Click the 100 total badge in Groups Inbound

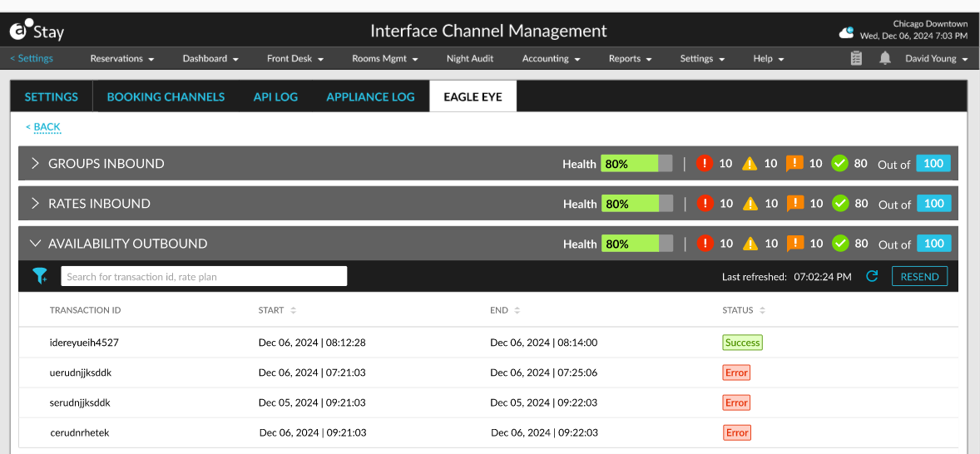pyautogui.click(x=933, y=164)
